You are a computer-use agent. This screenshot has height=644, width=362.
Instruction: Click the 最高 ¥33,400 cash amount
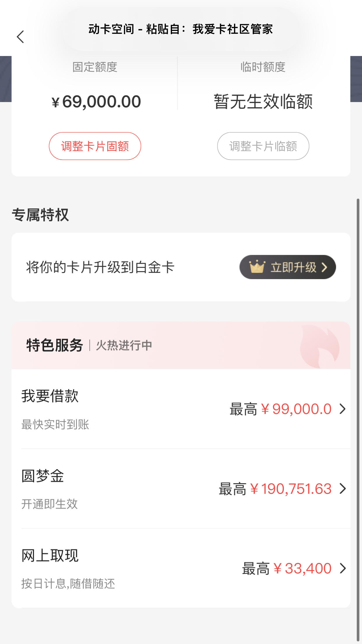(287, 568)
